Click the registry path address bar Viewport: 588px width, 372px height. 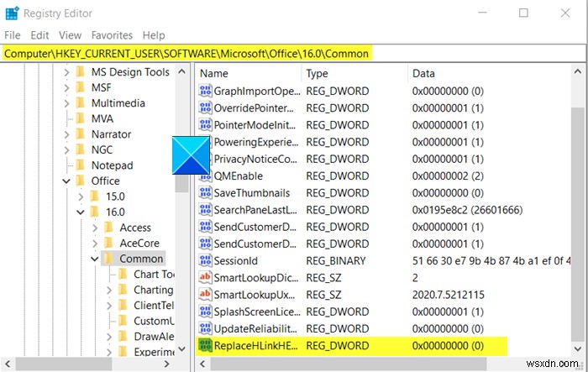pos(292,54)
